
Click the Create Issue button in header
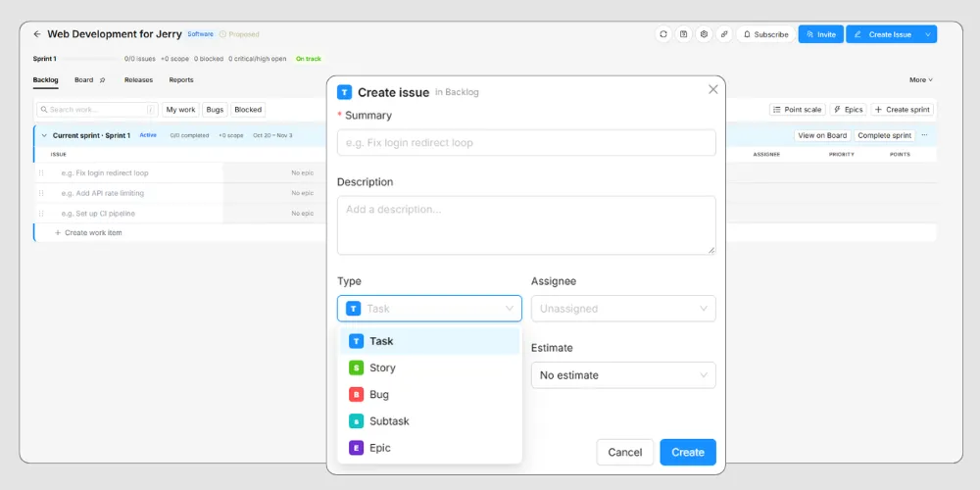point(883,34)
